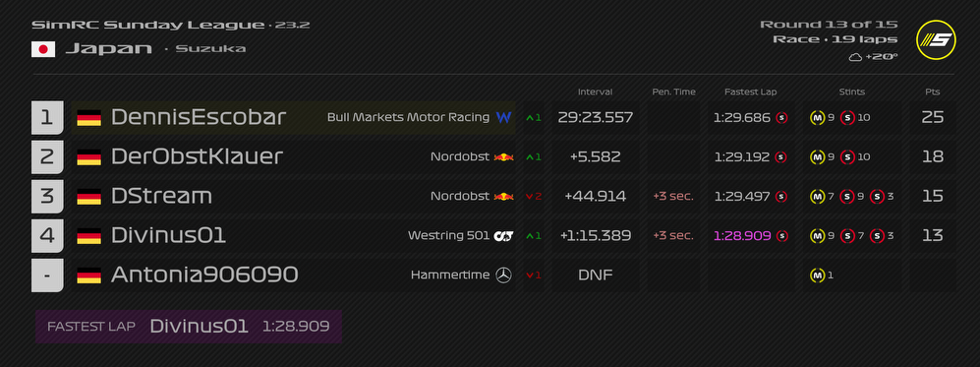The width and height of the screenshot is (980, 367).
Task: Click the cloud weather icon
Action: coord(855,57)
